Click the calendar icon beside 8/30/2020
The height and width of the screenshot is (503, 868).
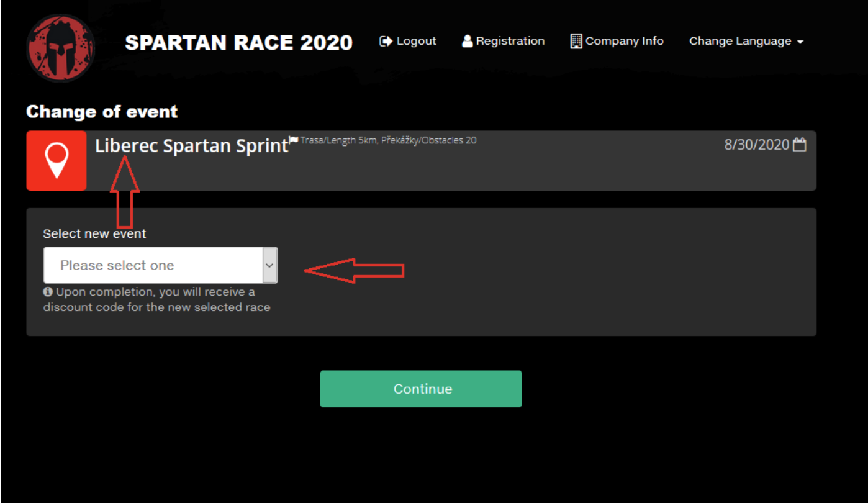[x=800, y=145]
